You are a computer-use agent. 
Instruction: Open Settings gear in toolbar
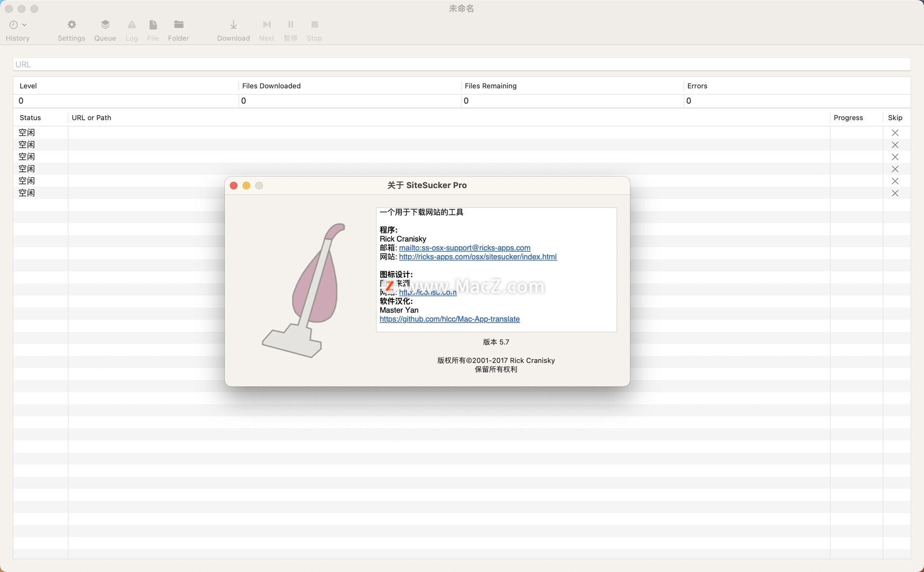(72, 25)
